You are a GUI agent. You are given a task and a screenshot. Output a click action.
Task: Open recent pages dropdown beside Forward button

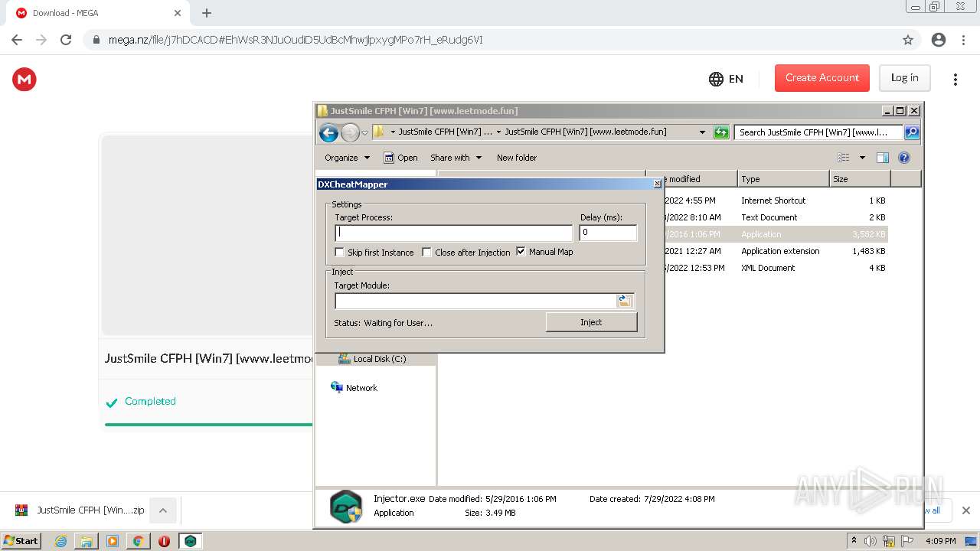click(x=364, y=132)
